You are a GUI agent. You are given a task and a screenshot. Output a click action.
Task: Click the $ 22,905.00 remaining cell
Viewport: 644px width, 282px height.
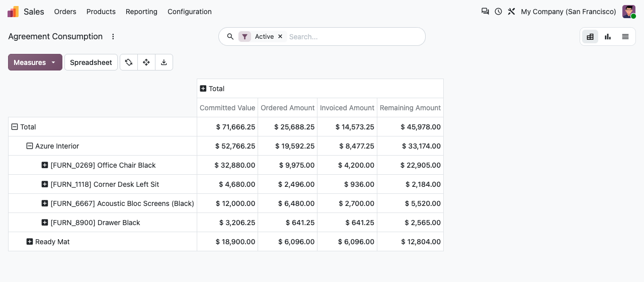(410, 165)
